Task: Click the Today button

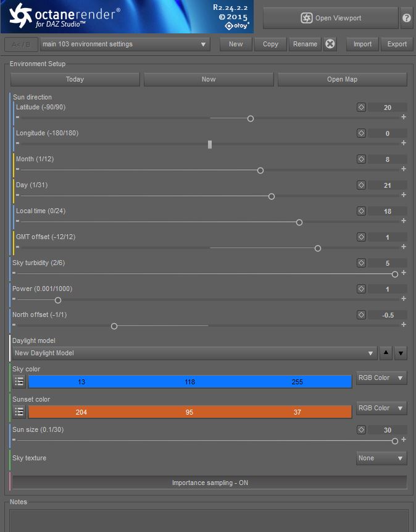Action: point(75,79)
